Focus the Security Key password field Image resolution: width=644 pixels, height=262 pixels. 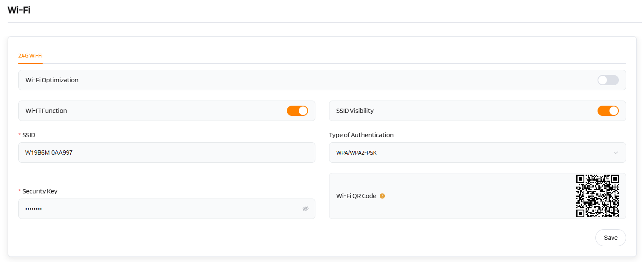point(158,209)
